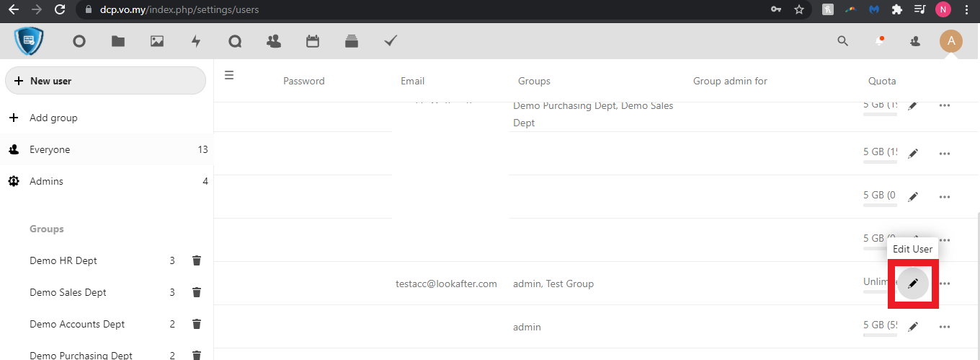The image size is (980, 360).
Task: Open the Tasks checkmark icon
Action: [391, 41]
